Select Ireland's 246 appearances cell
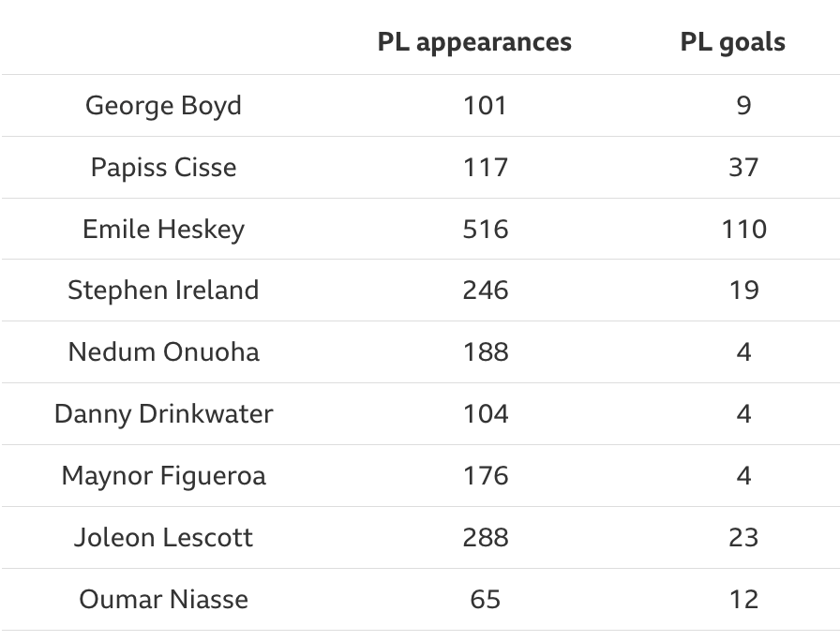Image resolution: width=840 pixels, height=641 pixels. coord(486,291)
